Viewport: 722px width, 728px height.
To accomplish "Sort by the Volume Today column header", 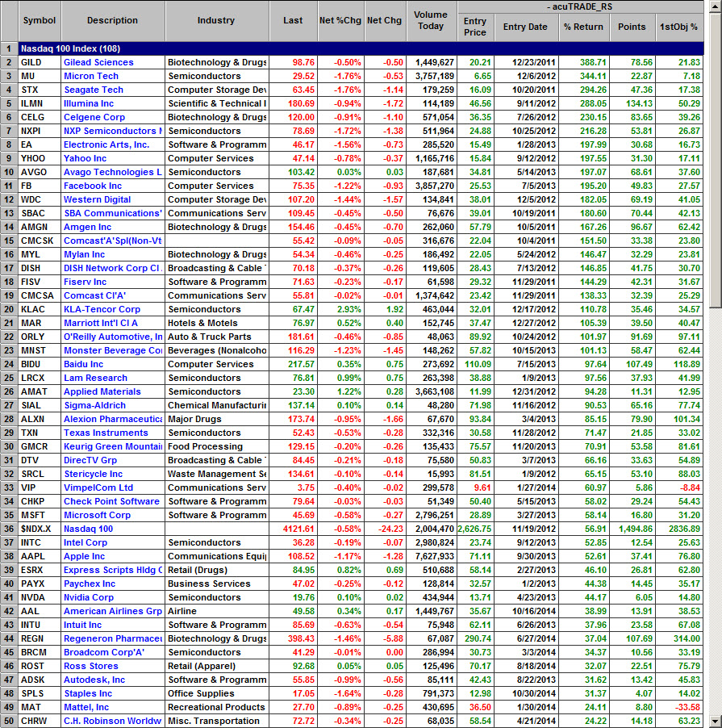I will (431, 21).
